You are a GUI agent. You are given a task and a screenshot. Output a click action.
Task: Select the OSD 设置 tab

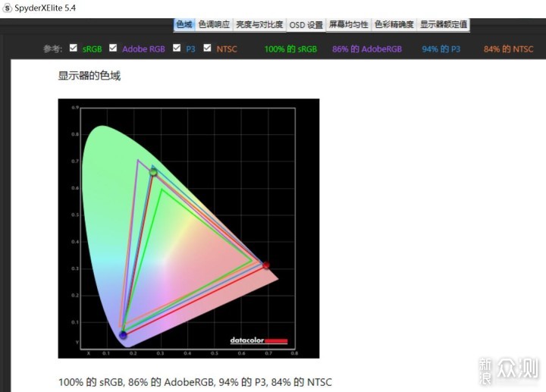tap(306, 25)
